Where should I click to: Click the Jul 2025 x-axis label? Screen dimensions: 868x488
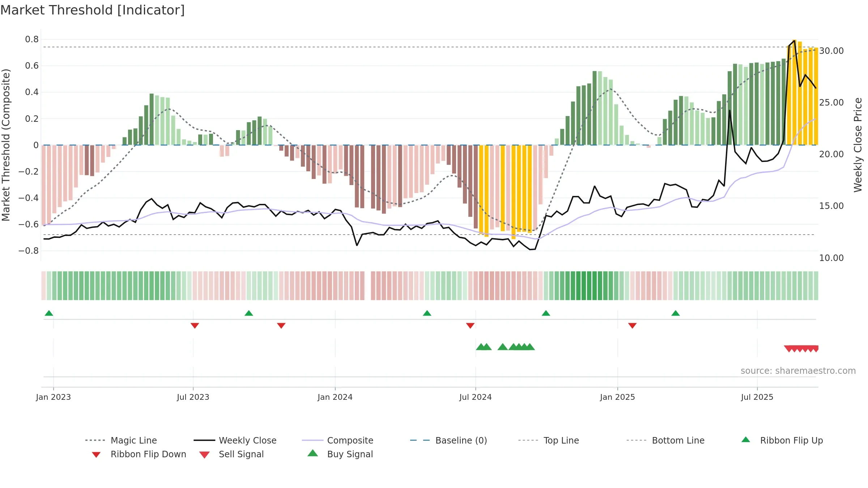click(x=757, y=397)
